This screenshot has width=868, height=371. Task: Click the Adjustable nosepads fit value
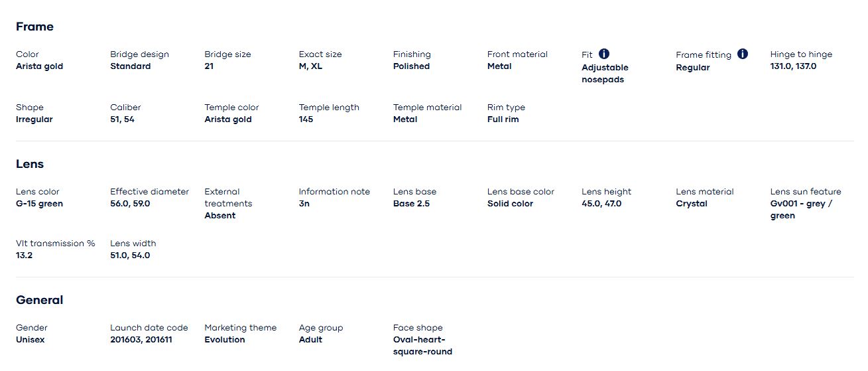604,73
